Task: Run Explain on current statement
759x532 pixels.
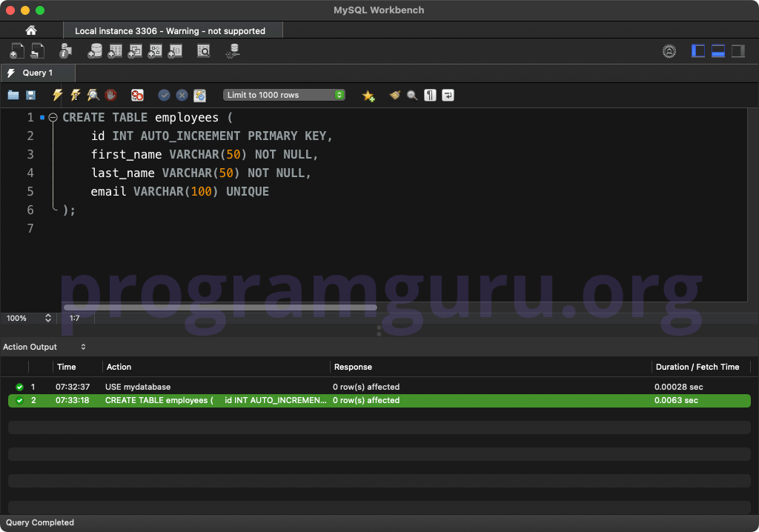Action: pos(93,95)
